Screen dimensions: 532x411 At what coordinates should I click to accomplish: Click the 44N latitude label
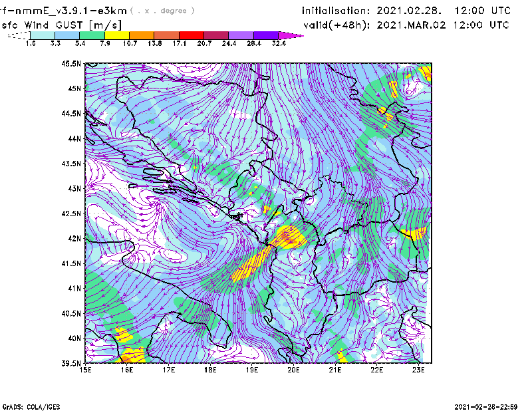point(74,138)
